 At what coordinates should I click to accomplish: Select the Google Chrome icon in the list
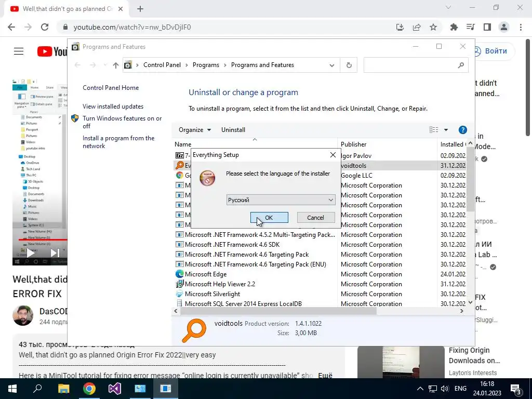point(179,175)
